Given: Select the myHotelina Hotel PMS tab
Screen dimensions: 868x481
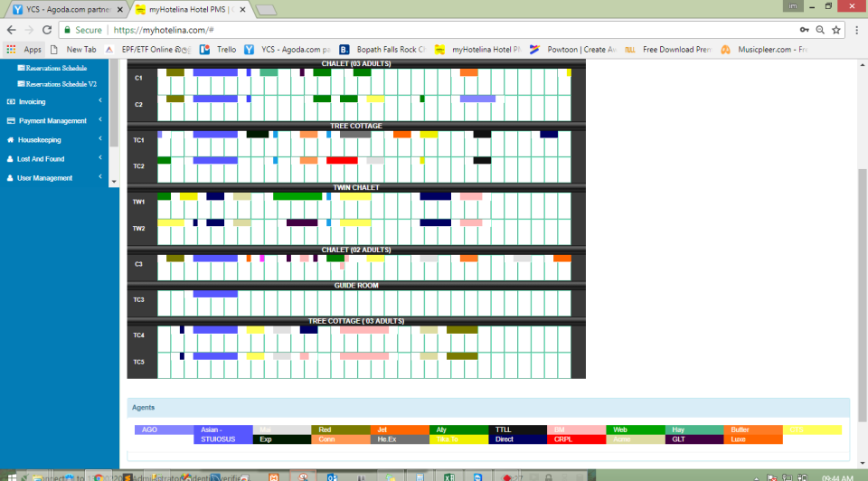Looking at the screenshot, I should point(191,9).
